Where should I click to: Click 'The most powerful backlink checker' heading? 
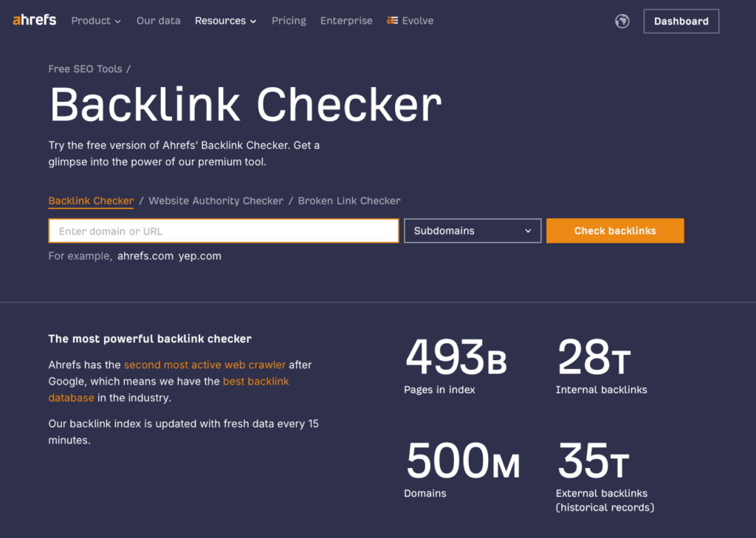[150, 339]
